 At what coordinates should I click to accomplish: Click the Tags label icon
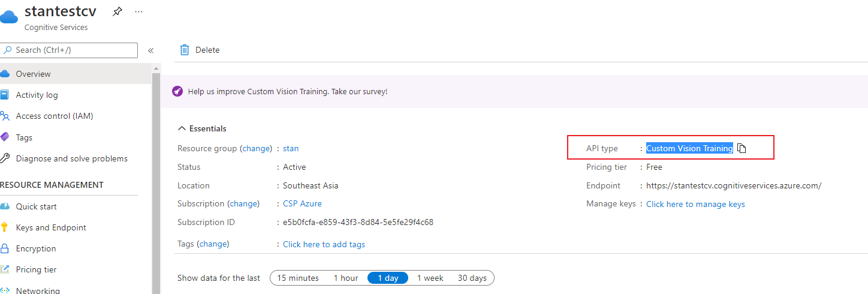[5, 137]
